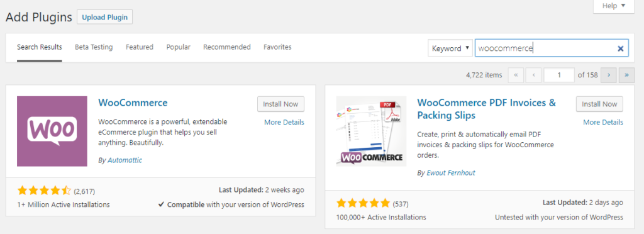Clear the search field with X icon
Screen dimensions: 644x234
[x=621, y=48]
